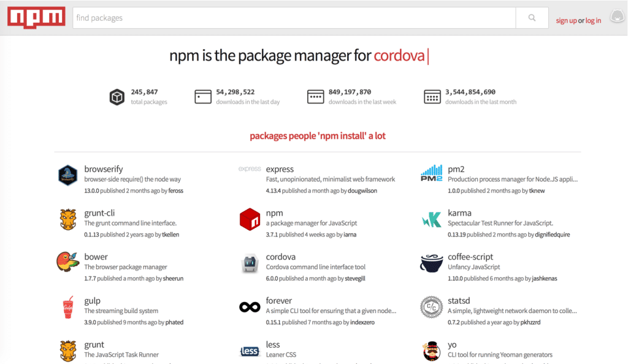Click the 849,197,870 downloads figure
Image resolution: width=628 pixels, height=364 pixels.
tap(350, 92)
